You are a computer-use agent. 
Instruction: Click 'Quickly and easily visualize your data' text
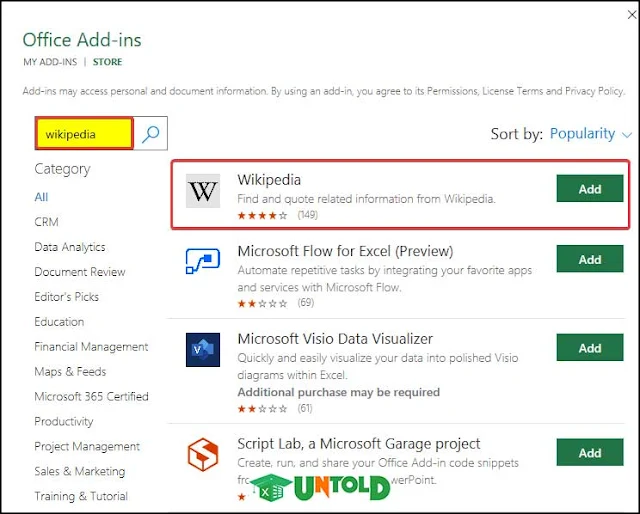point(378,367)
